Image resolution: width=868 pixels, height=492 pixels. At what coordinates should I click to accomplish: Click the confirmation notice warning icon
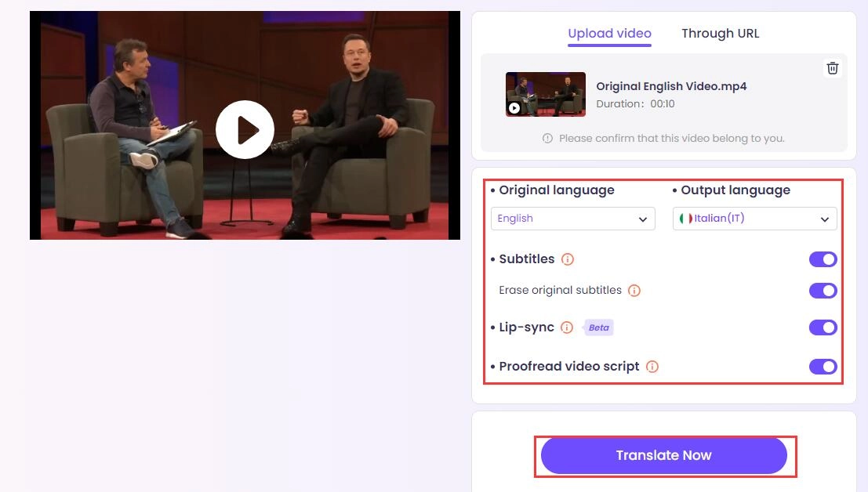pyautogui.click(x=547, y=138)
